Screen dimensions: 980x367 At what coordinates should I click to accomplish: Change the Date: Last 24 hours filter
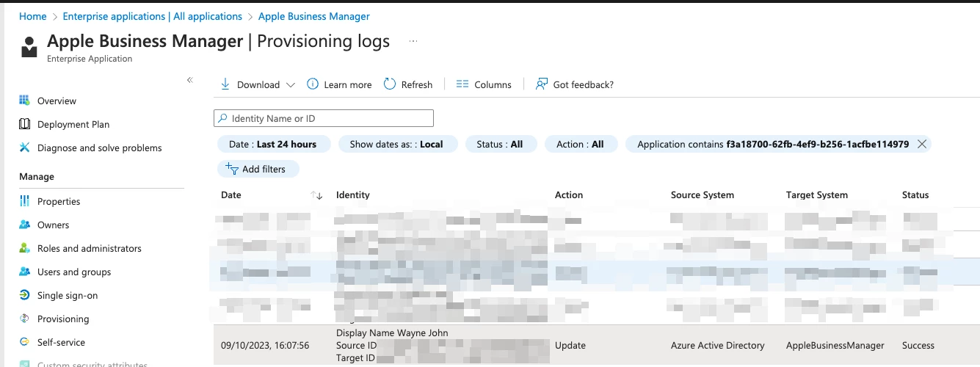273,145
